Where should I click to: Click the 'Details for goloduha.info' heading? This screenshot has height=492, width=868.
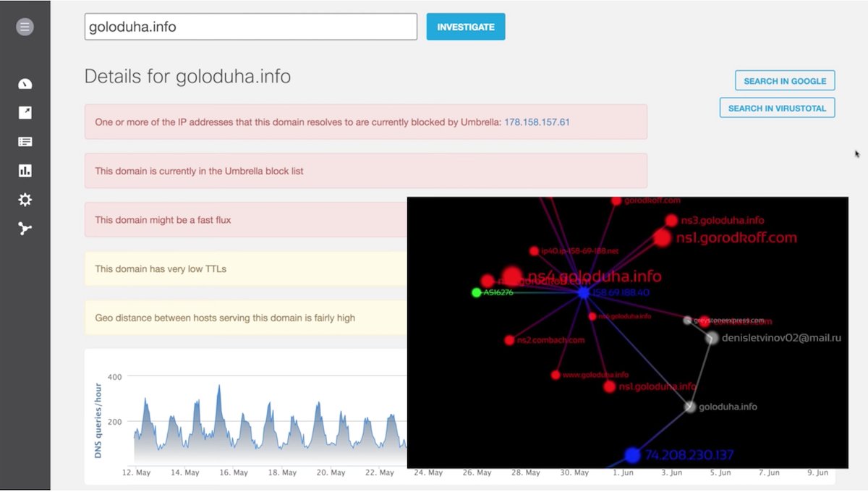pyautogui.click(x=187, y=76)
